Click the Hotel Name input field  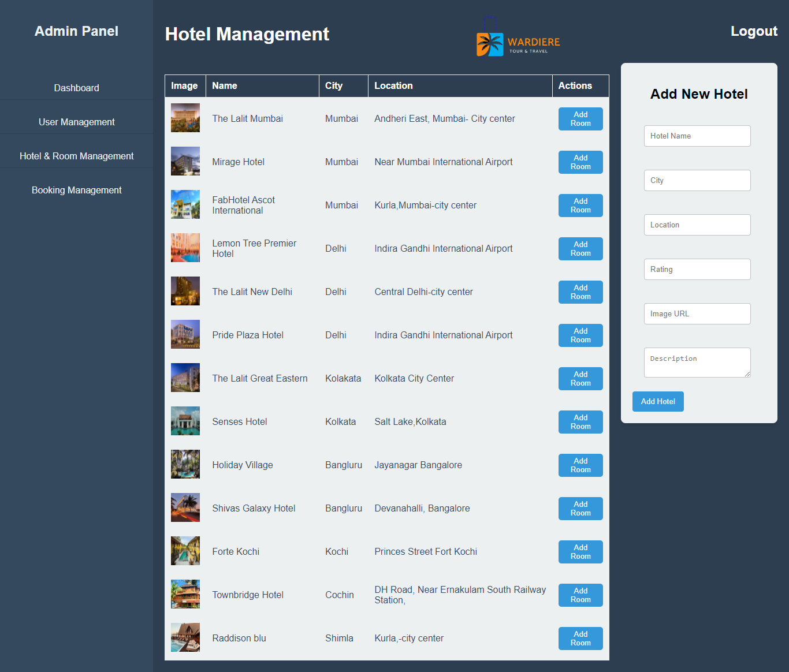point(697,136)
